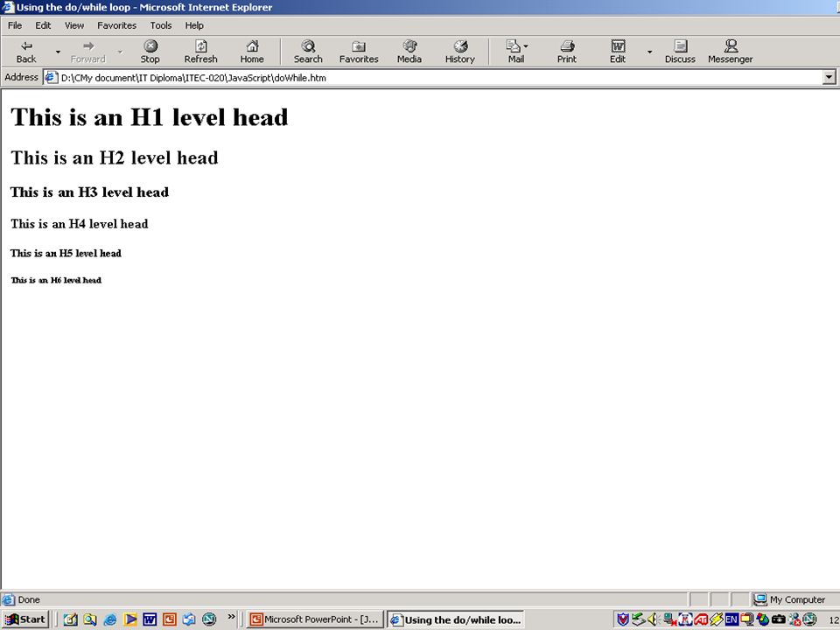
Task: Open the View menu
Action: 74,25
